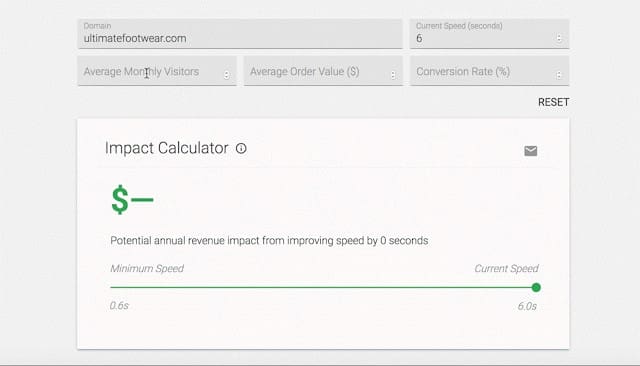Click the Average Order Value stepper arrows

coord(393,75)
